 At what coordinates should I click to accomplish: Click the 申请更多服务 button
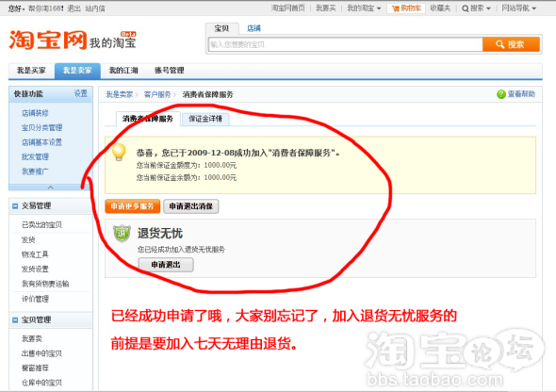pyautogui.click(x=132, y=206)
